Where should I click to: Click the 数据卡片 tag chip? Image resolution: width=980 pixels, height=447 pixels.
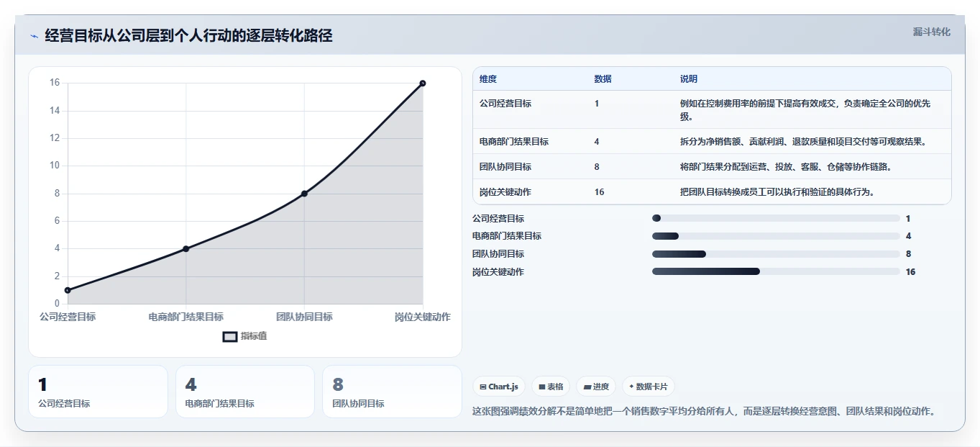tap(649, 387)
